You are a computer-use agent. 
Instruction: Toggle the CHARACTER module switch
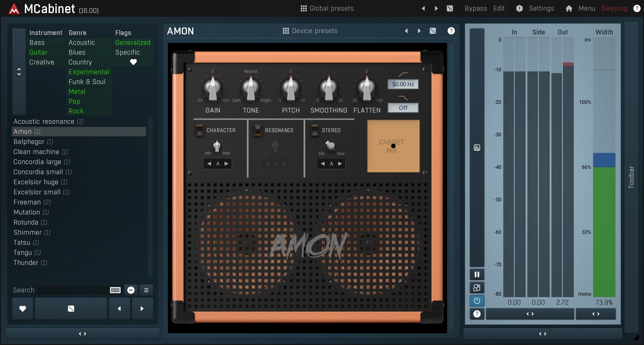pyautogui.click(x=199, y=130)
